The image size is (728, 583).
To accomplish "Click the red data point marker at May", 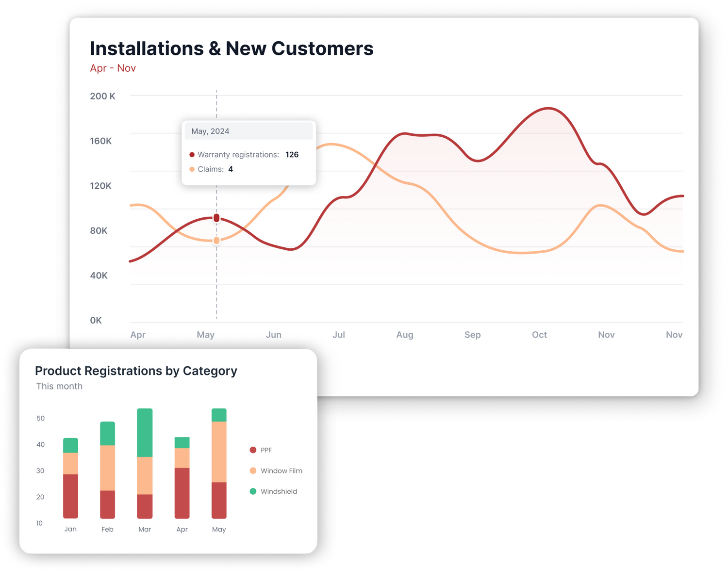I will click(216, 218).
